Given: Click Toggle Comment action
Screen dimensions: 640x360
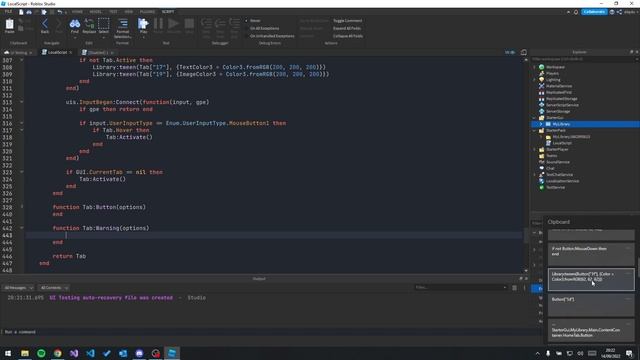Looking at the screenshot, I should click(x=347, y=20).
